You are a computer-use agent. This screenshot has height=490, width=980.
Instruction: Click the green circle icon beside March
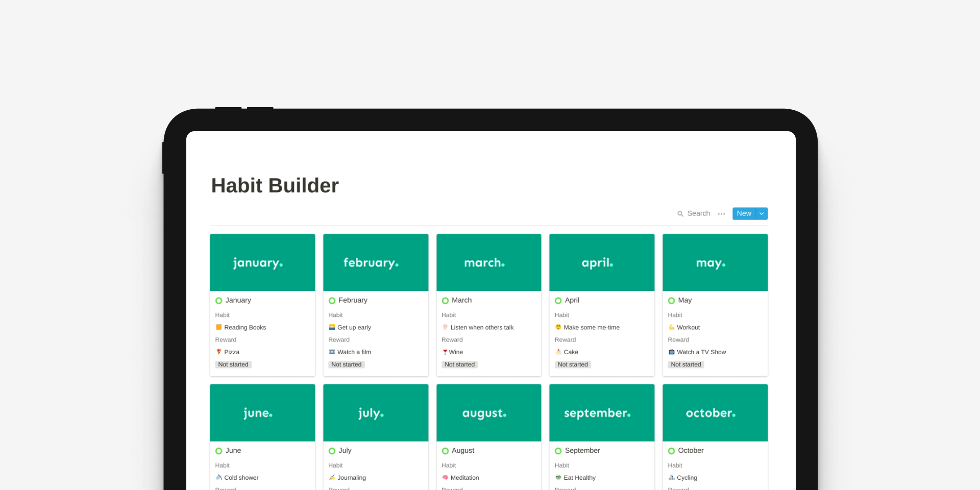click(445, 301)
